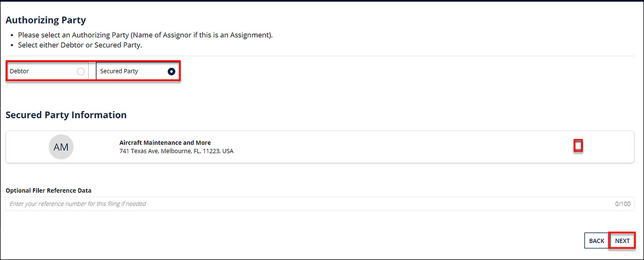Click the Debtor option label
644x260 pixels.
click(20, 71)
